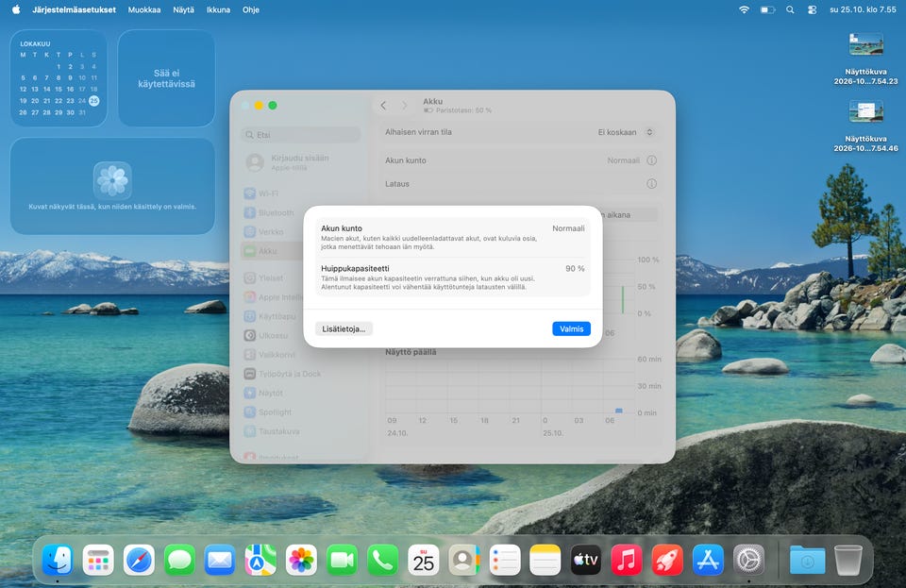Open the Muokkaa menu
This screenshot has width=906, height=588.
tap(144, 9)
